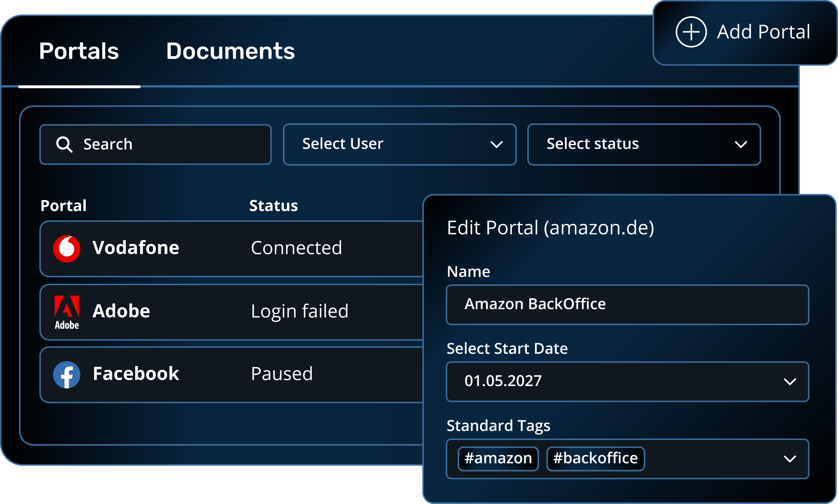Open the Select User dropdown
Screen dimensions: 838x504
400,144
